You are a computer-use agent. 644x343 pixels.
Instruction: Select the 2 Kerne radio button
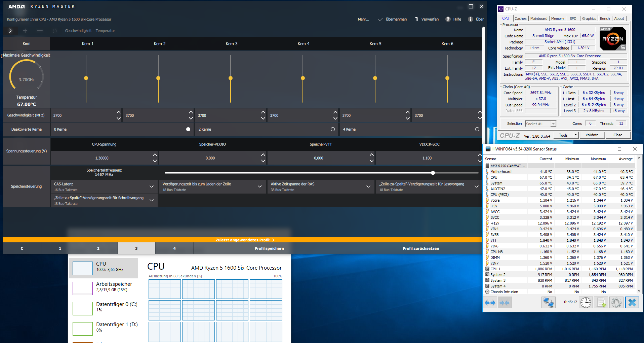[x=333, y=129]
